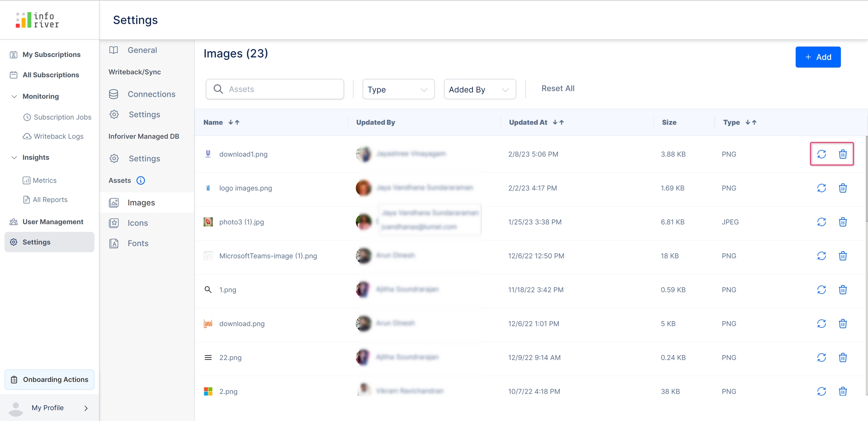Click the Add button
The height and width of the screenshot is (421, 868).
click(x=818, y=57)
